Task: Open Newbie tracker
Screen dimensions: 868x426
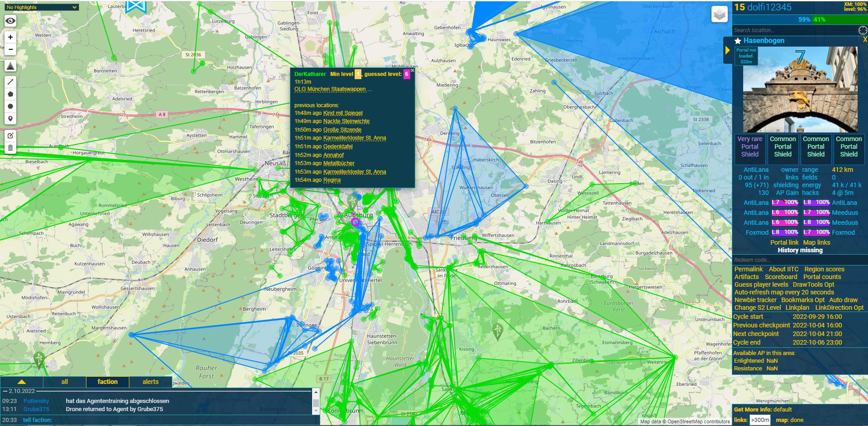Action: 755,300
